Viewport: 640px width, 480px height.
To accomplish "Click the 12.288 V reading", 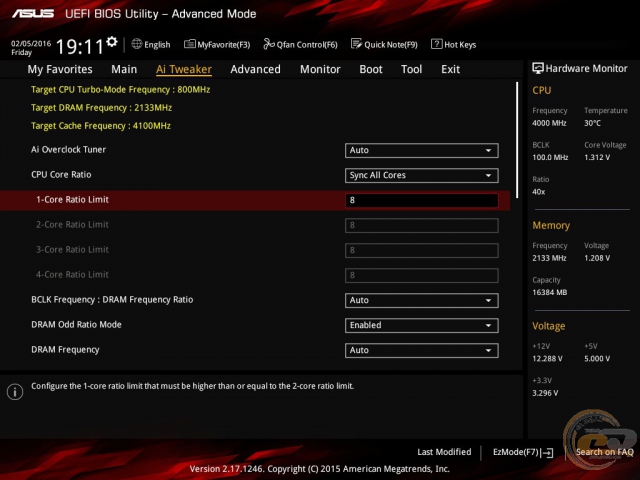I will tap(547, 359).
